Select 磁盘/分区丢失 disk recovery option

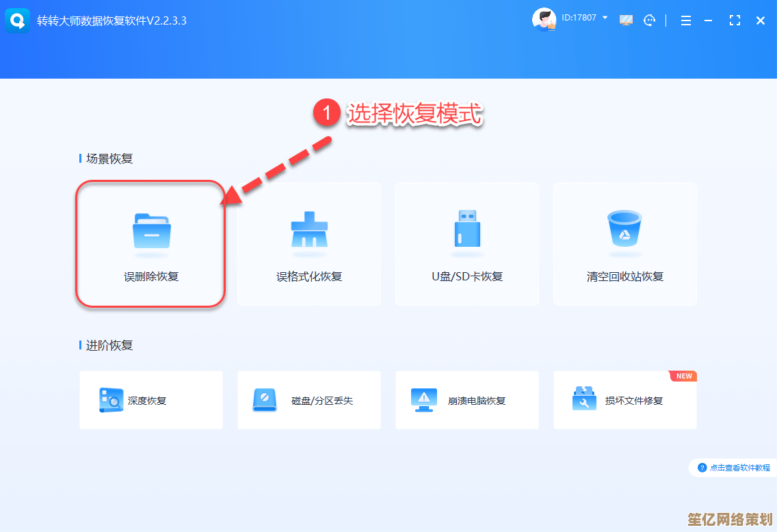point(308,400)
